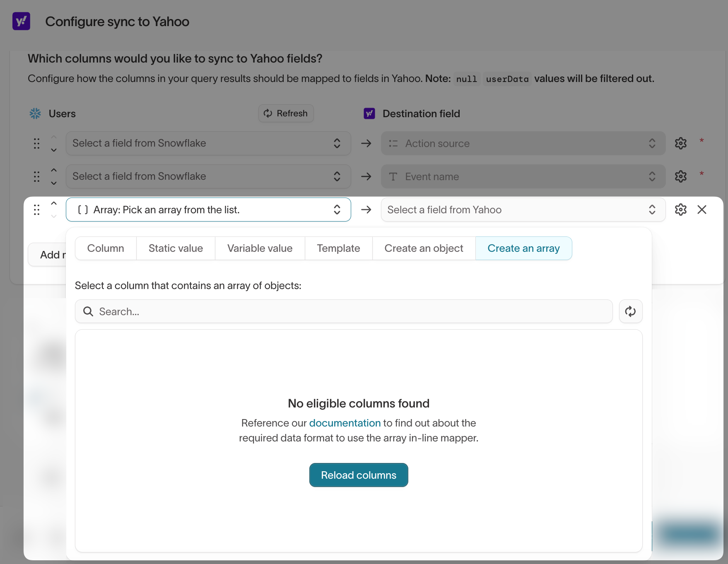Switch to the Column tab
Viewport: 728px width, 564px height.
(x=106, y=248)
